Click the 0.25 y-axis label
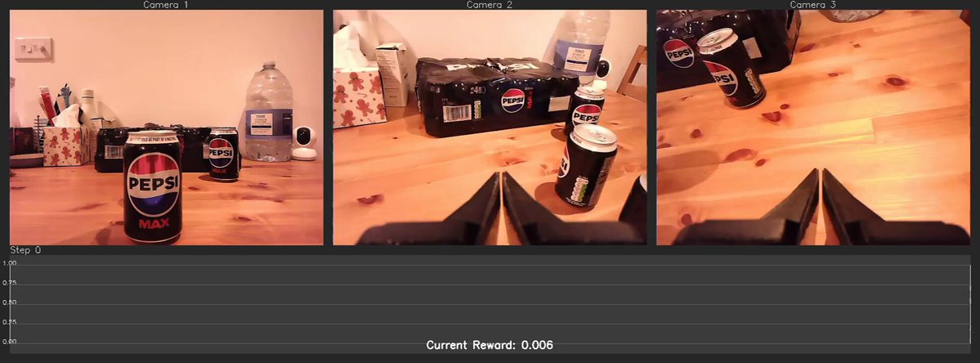Screen dimensions: 980x363 (x=9, y=322)
